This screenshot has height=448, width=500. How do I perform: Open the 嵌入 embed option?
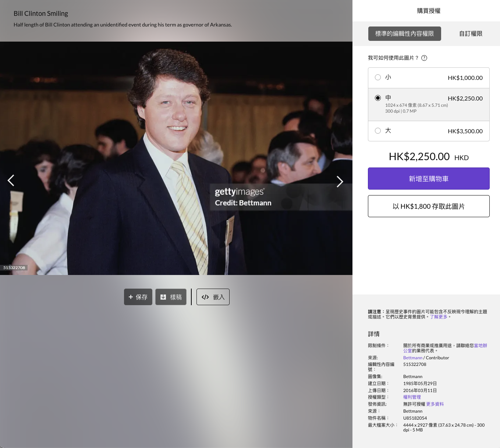click(x=213, y=297)
